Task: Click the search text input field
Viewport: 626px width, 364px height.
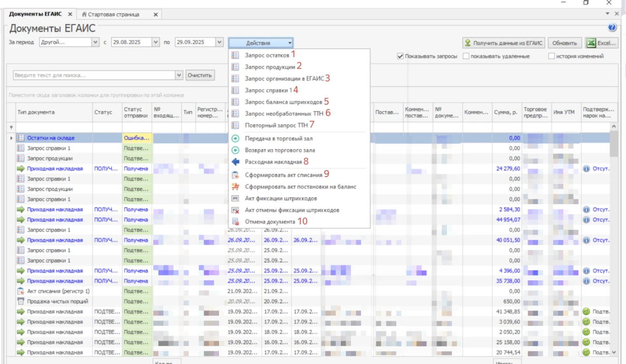Action: click(94, 75)
